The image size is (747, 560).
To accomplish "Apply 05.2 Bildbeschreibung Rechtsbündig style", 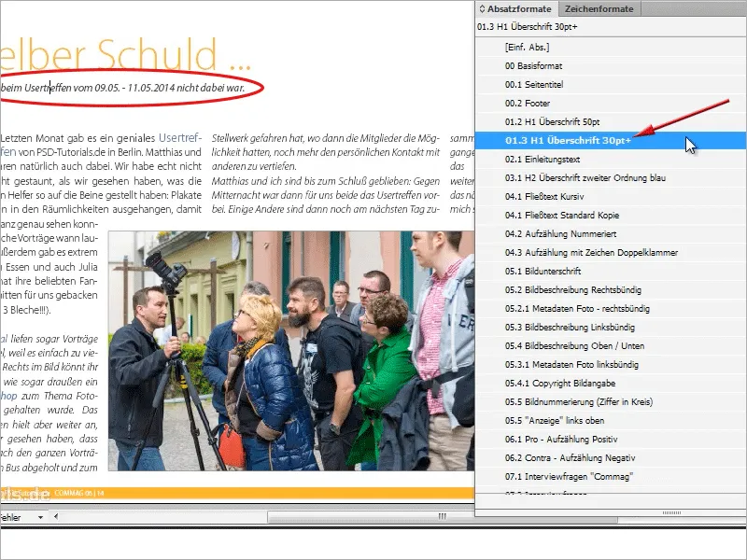I will point(611,289).
